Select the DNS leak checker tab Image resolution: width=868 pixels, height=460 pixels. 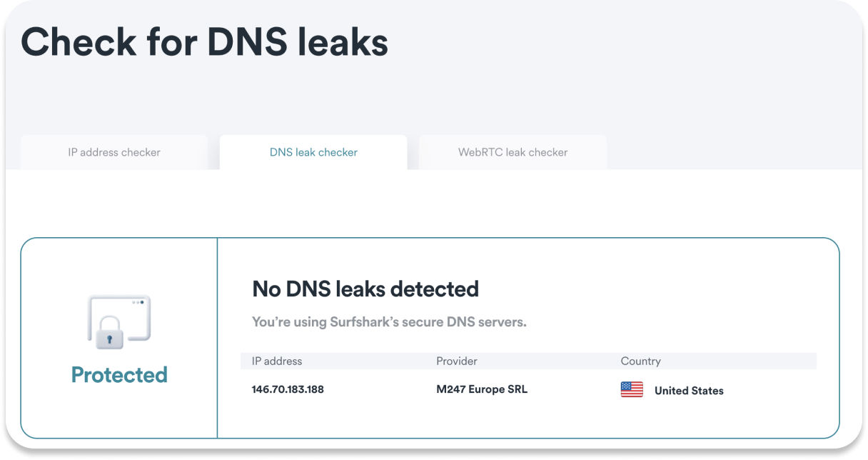[313, 152]
